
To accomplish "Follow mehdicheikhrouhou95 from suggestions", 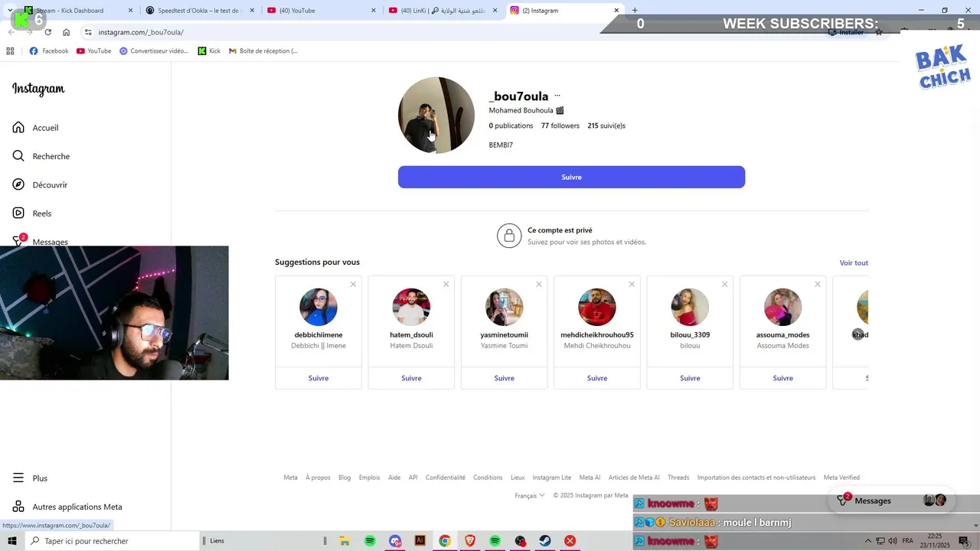I will tap(597, 378).
